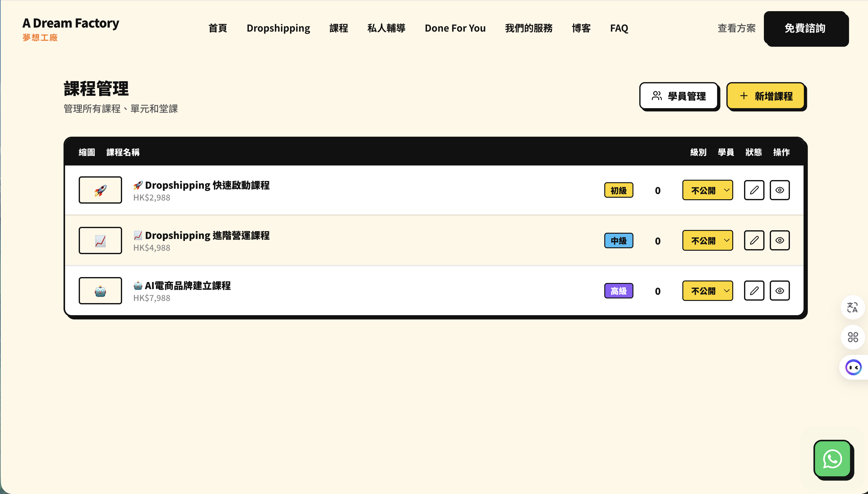Click the translate language floating icon
Image resolution: width=868 pixels, height=494 pixels.
click(853, 307)
